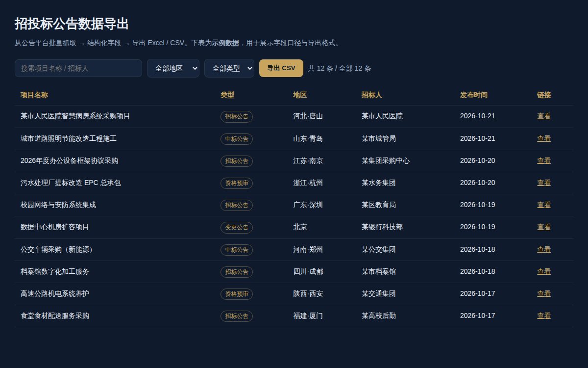Select project name 高速公路机电系统养护

point(55,294)
